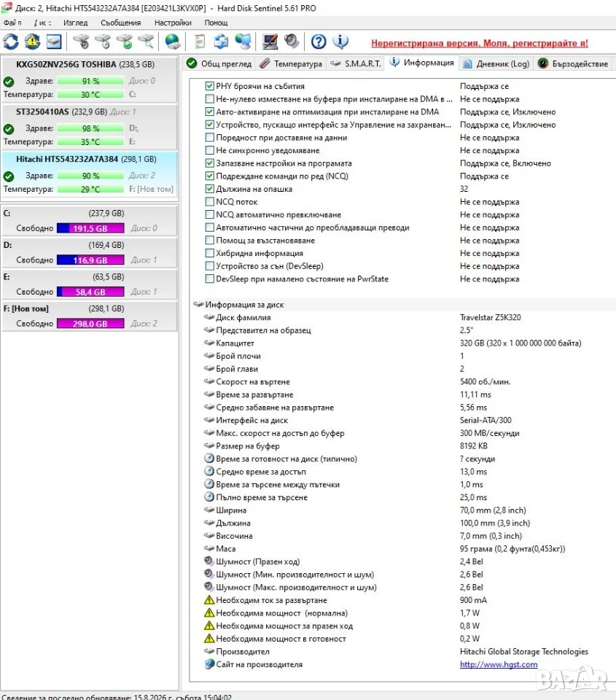Open the Изглед menu
This screenshot has width=616, height=700.
click(75, 23)
